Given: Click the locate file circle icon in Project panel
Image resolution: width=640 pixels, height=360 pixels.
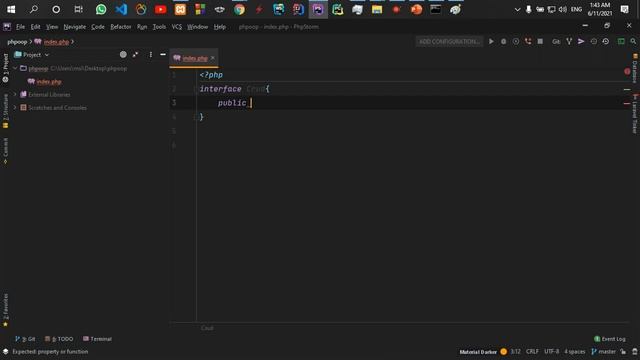Looking at the screenshot, I should click(x=123, y=54).
